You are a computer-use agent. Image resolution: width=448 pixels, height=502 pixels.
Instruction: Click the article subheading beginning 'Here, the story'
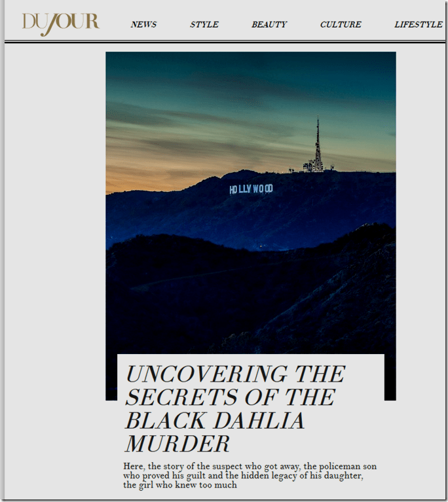click(x=250, y=466)
